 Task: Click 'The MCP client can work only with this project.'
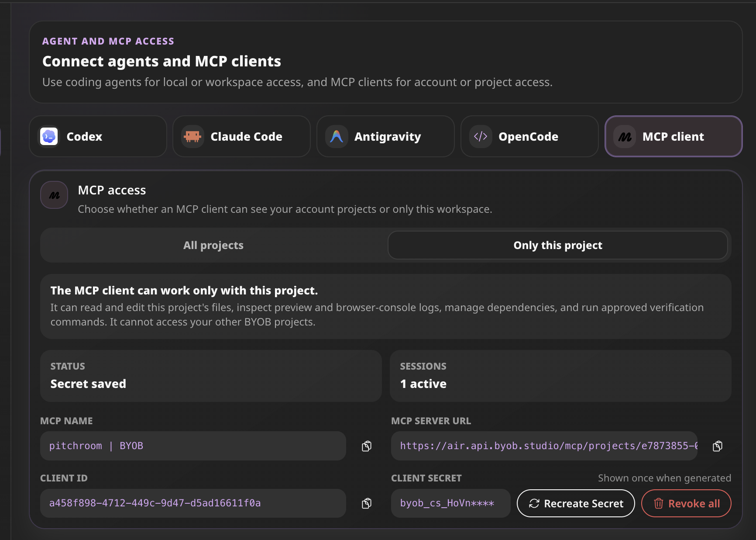184,291
